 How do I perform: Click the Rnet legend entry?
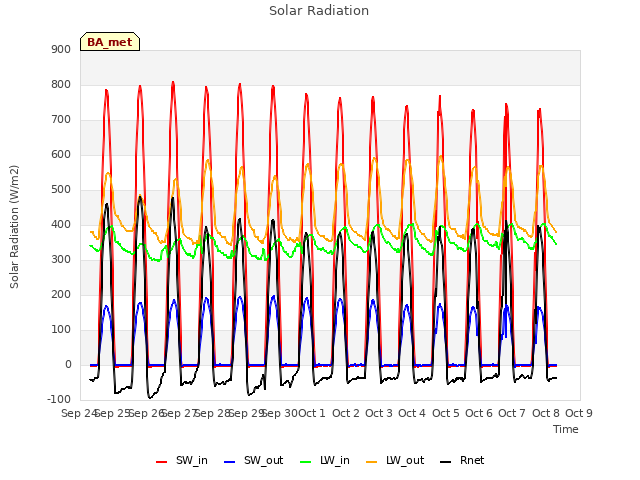[x=462, y=461]
